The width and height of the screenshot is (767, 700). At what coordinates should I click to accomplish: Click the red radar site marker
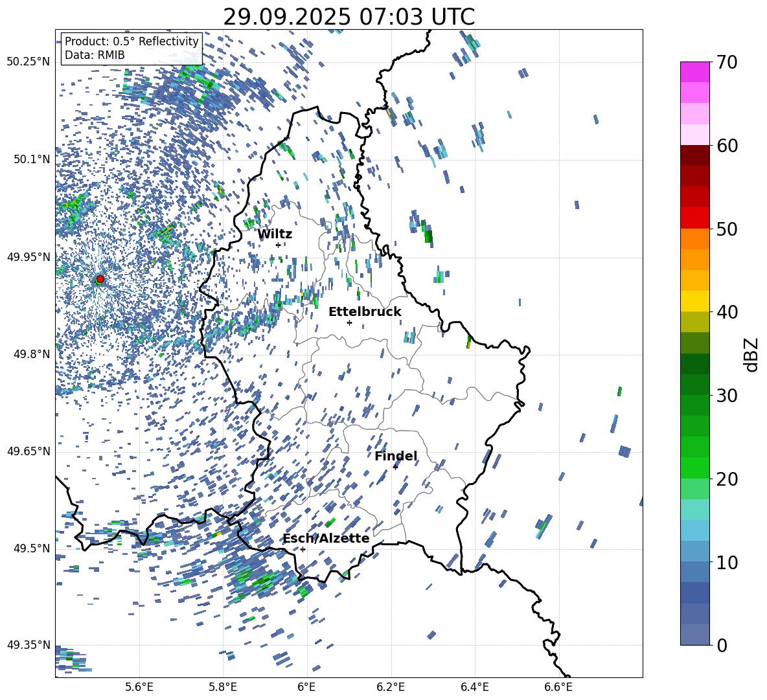(100, 279)
